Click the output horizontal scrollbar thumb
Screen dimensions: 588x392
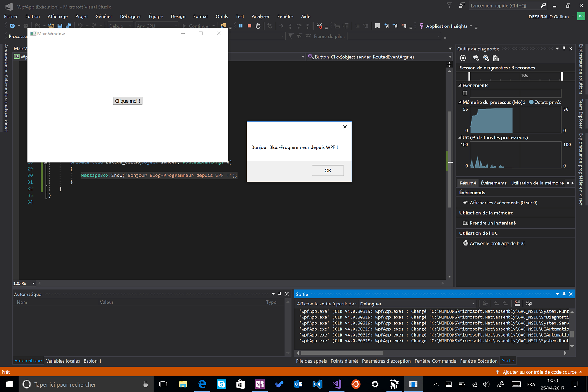[341, 353]
